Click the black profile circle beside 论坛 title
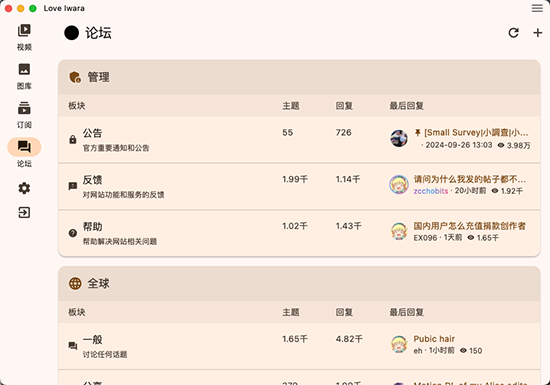The width and height of the screenshot is (550, 385). [72, 33]
